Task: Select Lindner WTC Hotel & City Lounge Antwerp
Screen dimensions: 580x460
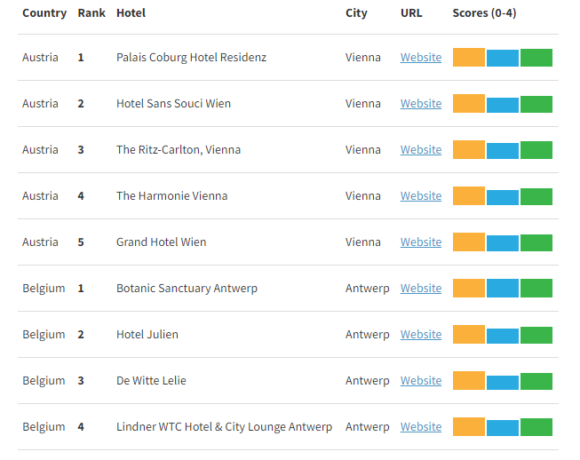Action: pyautogui.click(x=224, y=427)
